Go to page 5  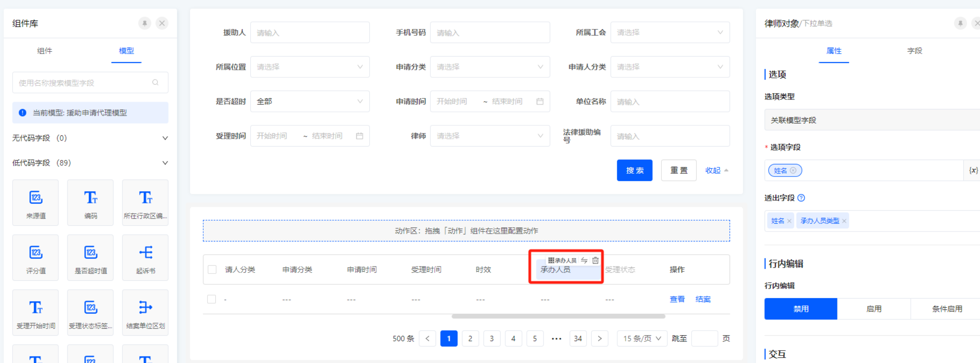(x=535, y=339)
